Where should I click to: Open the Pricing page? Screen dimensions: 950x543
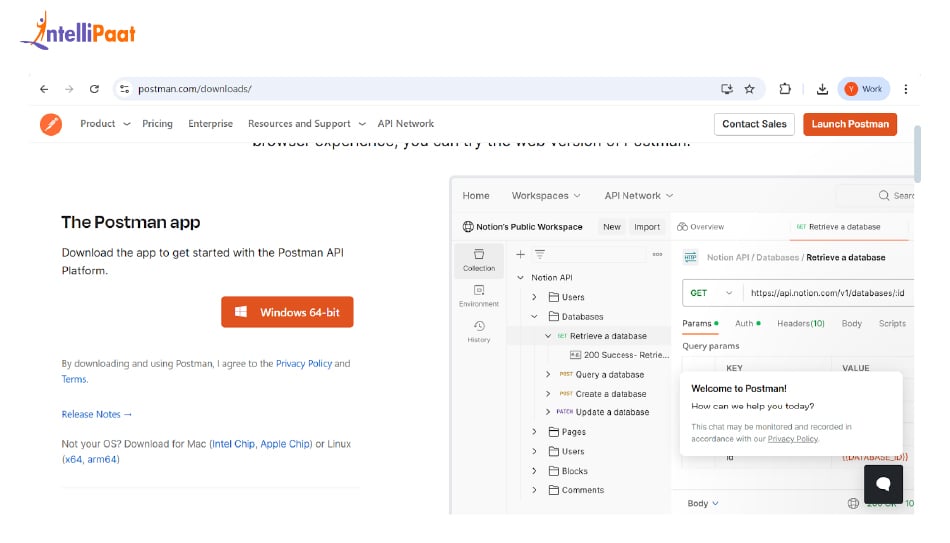158,124
